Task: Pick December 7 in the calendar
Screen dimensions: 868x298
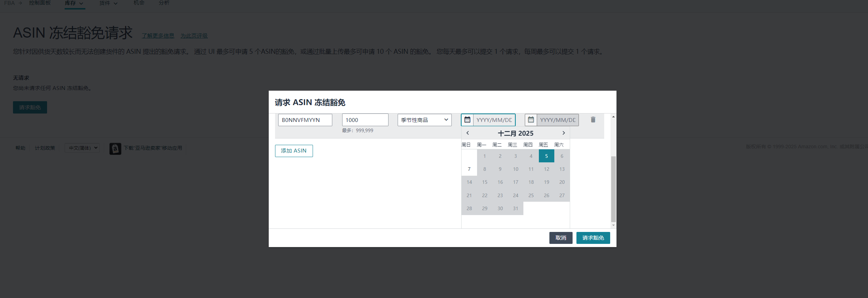Action: point(469,169)
